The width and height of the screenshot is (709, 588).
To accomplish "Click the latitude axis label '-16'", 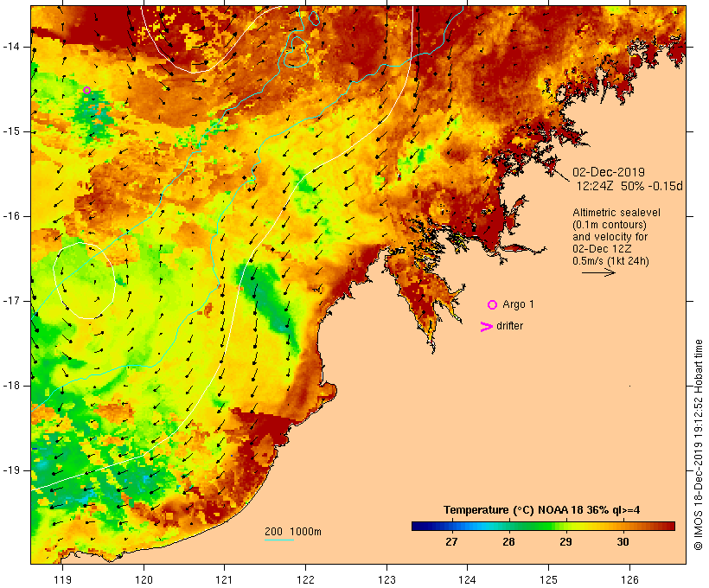I will coord(11,216).
